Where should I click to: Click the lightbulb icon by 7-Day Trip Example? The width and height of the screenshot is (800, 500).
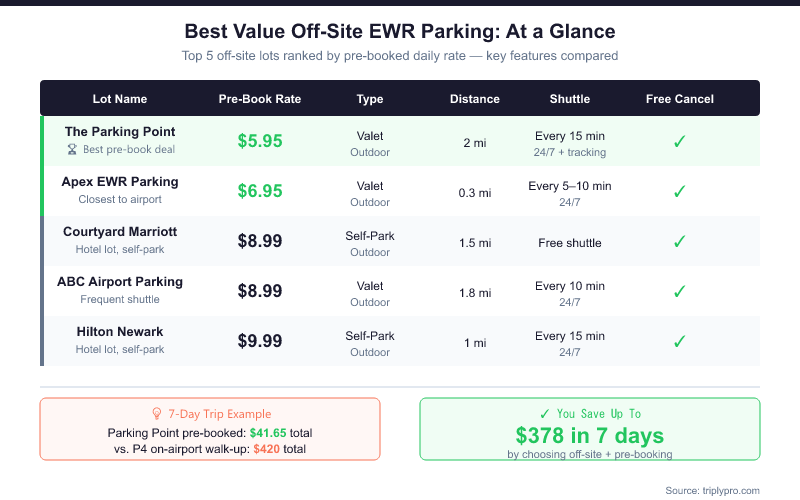pos(156,413)
